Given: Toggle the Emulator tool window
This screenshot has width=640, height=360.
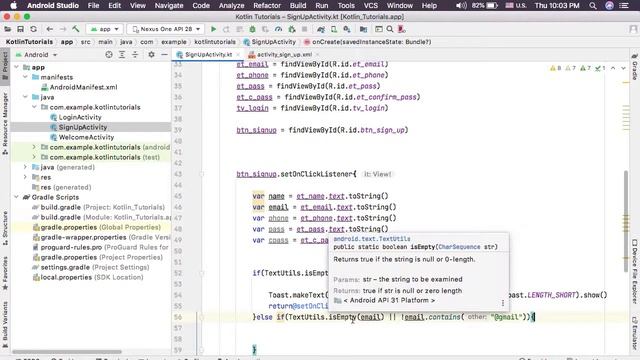Looking at the screenshot, I should (635, 333).
